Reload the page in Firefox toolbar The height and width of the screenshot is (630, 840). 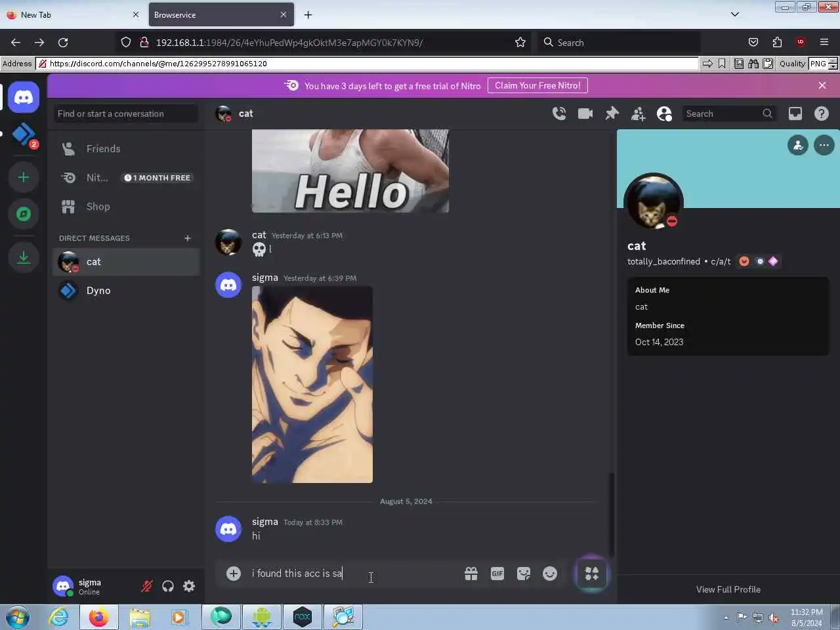tap(63, 42)
